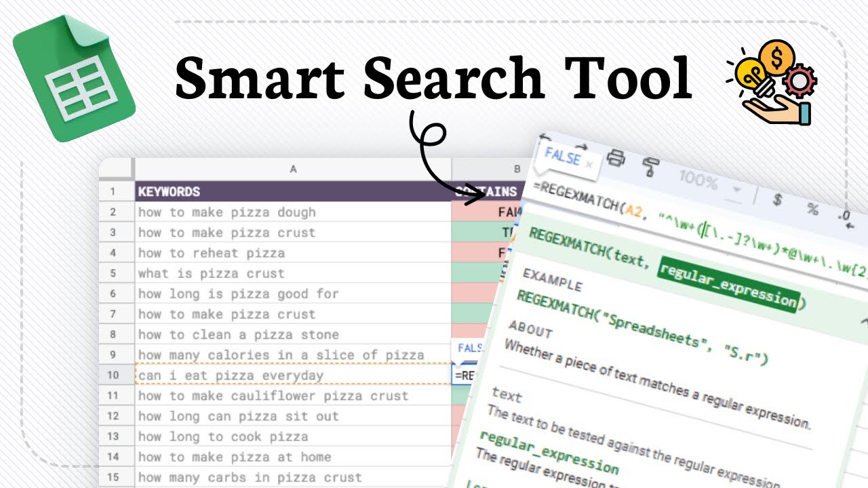Select column B header
This screenshot has width=868, height=488.
point(517,169)
